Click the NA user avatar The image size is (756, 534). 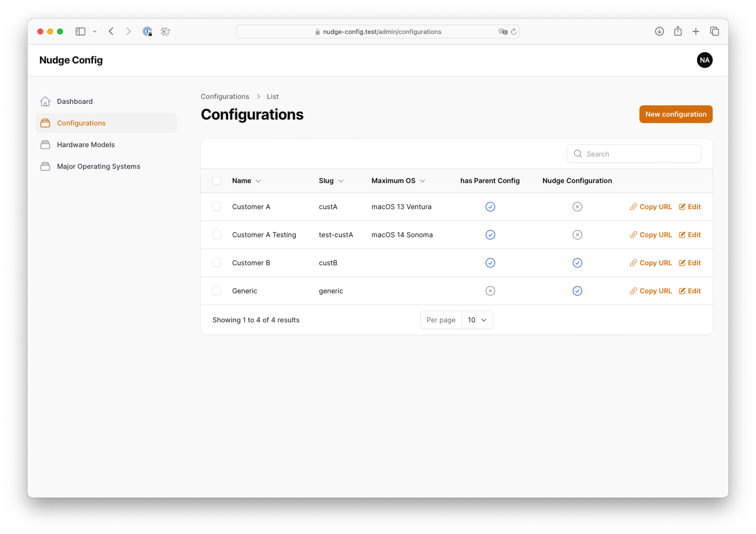(x=704, y=60)
